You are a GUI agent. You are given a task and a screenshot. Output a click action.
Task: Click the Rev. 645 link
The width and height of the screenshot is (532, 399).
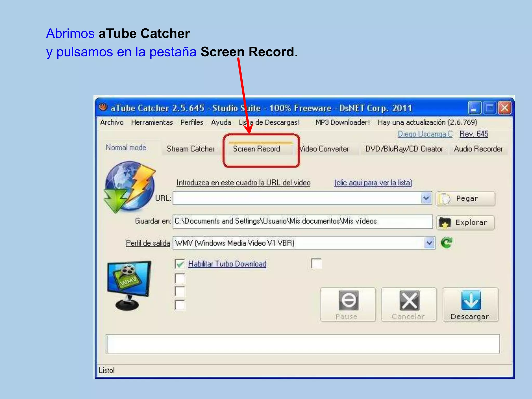pyautogui.click(x=474, y=134)
